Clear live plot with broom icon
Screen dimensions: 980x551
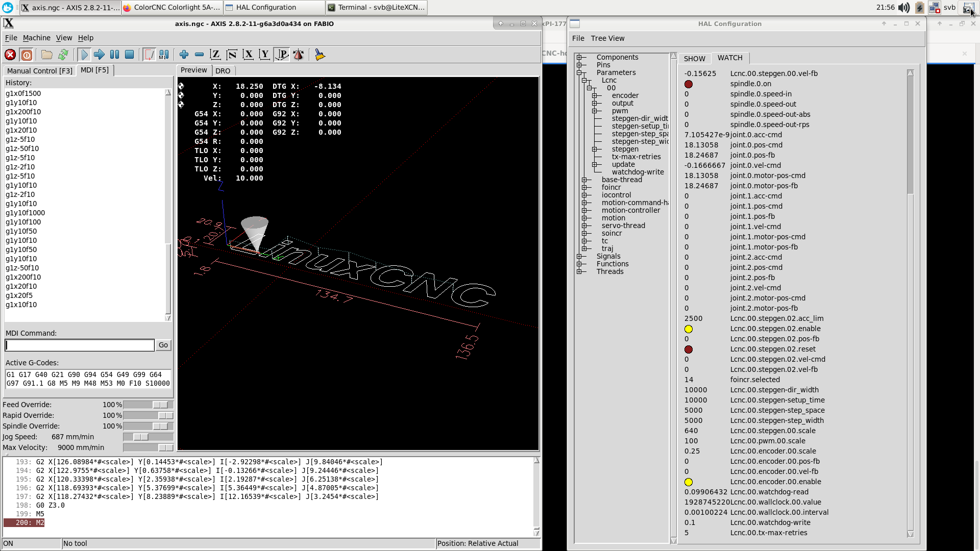click(320, 55)
